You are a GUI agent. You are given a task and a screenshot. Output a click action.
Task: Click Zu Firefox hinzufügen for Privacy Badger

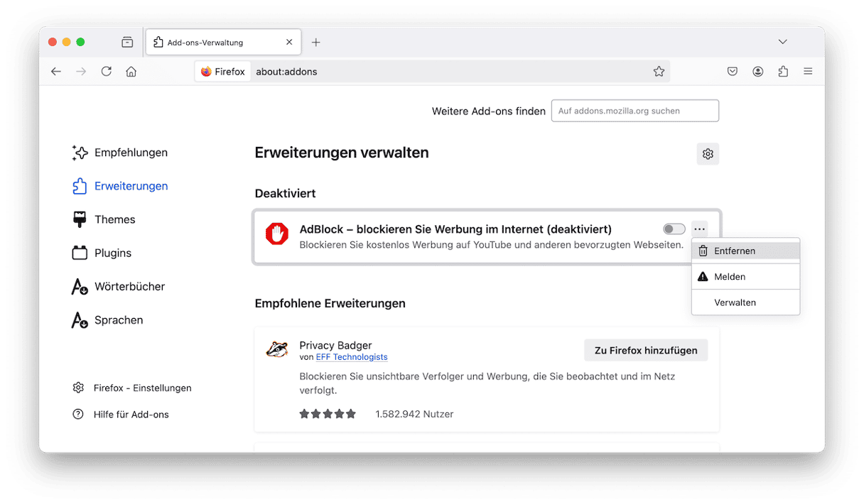pyautogui.click(x=646, y=350)
